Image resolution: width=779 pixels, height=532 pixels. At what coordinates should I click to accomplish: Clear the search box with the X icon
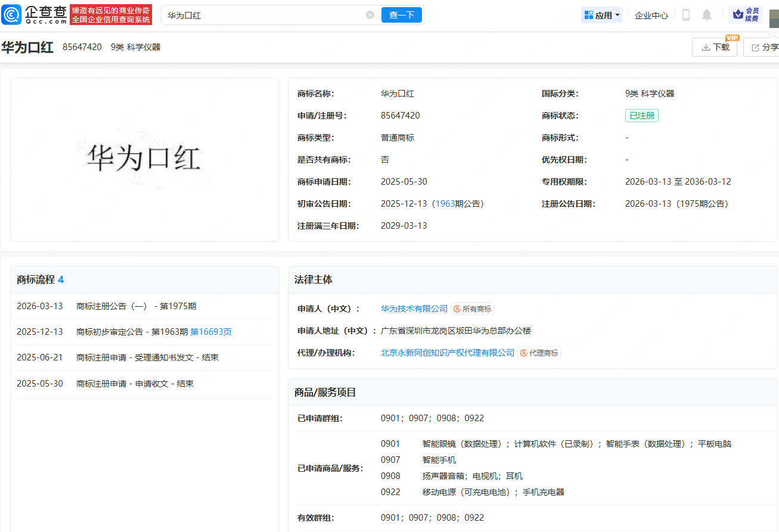point(369,15)
